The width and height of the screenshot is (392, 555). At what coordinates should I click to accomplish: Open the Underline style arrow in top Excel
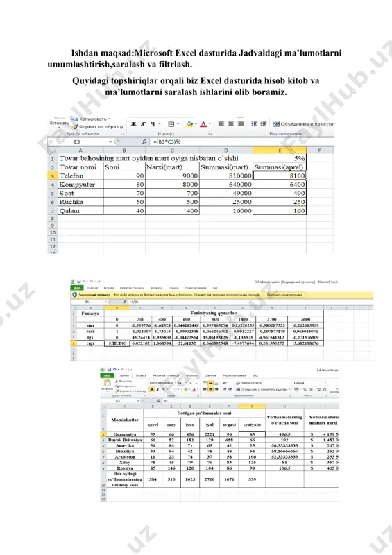pyautogui.click(x=159, y=124)
